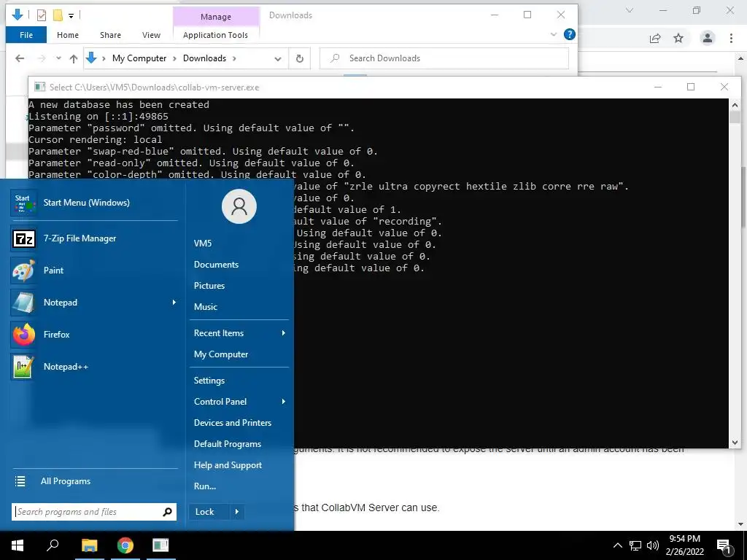The image size is (747, 560).
Task: Expand the Explorer ribbon chevron
Action: [x=553, y=34]
